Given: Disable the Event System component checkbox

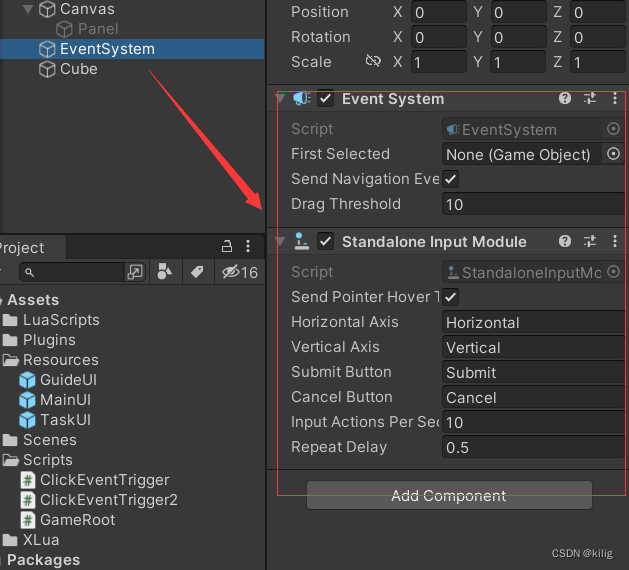Looking at the screenshot, I should click(x=325, y=99).
